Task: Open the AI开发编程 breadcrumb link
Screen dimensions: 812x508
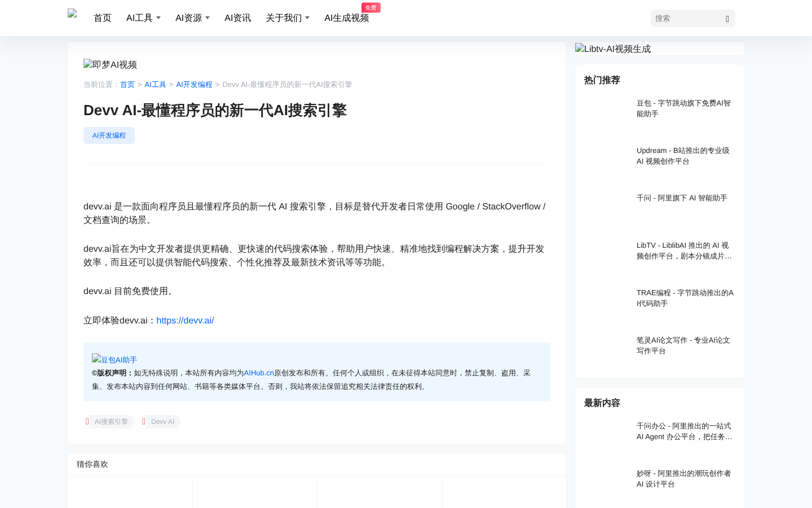Action: 194,85
